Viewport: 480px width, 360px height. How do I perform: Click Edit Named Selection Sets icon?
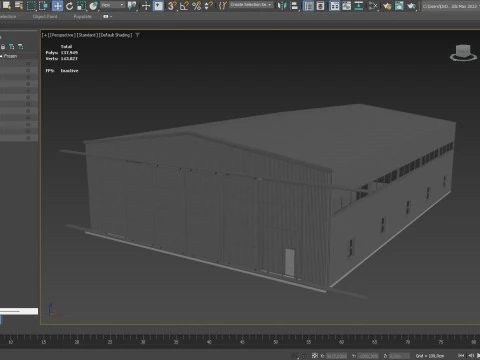[x=223, y=6]
